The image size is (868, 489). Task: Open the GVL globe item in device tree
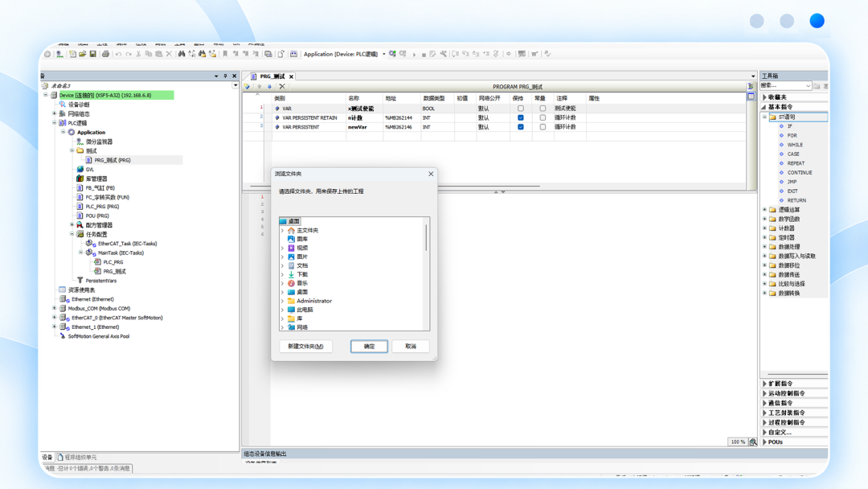[90, 170]
